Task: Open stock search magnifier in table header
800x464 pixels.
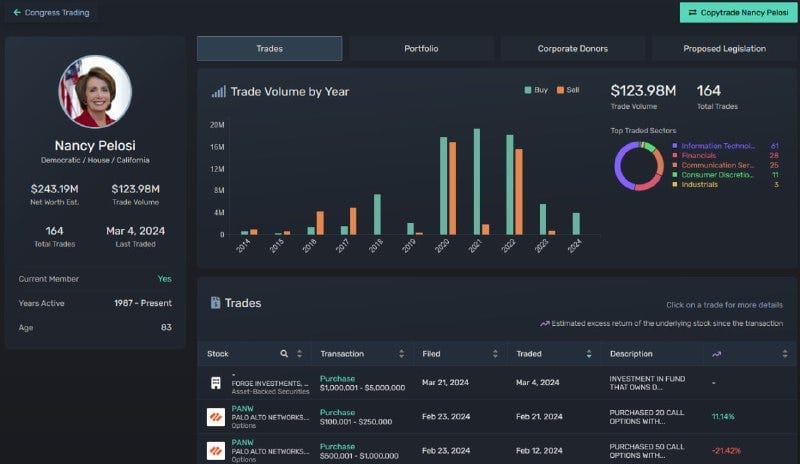Action: [x=284, y=354]
